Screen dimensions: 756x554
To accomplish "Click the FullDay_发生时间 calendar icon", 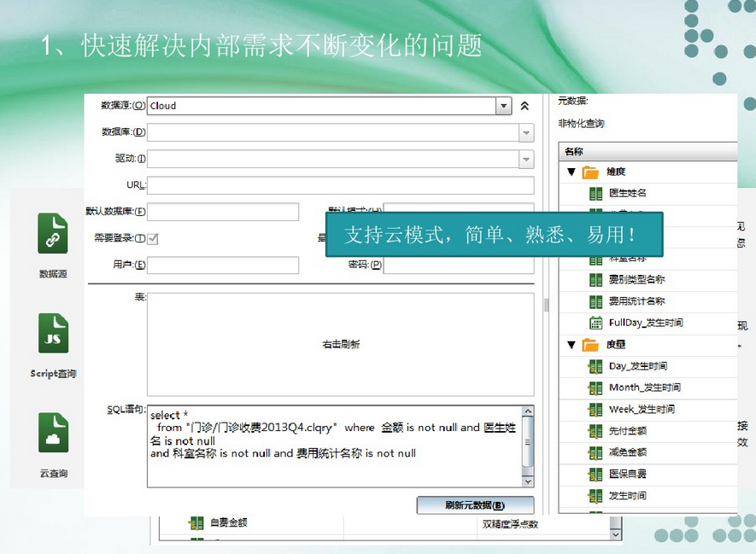I will (x=595, y=323).
